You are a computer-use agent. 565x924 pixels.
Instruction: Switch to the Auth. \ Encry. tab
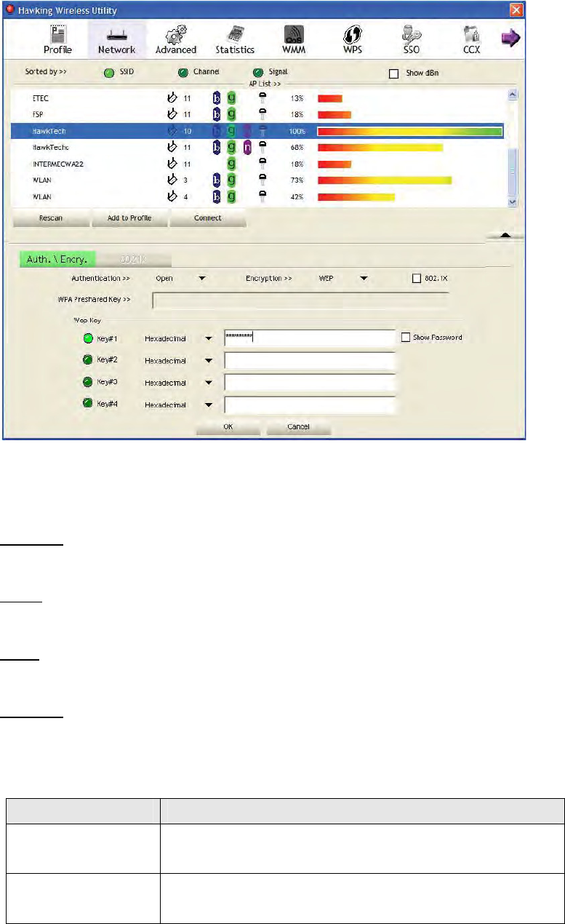pyautogui.click(x=57, y=259)
